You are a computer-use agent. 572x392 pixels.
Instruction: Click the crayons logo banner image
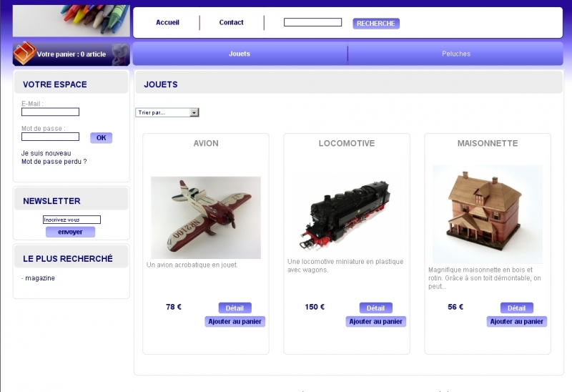(x=71, y=21)
